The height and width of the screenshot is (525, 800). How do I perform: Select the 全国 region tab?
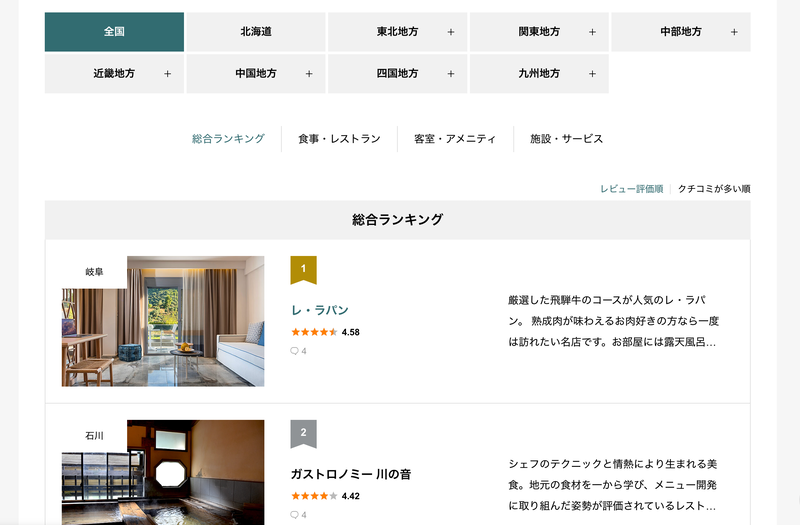[114, 32]
